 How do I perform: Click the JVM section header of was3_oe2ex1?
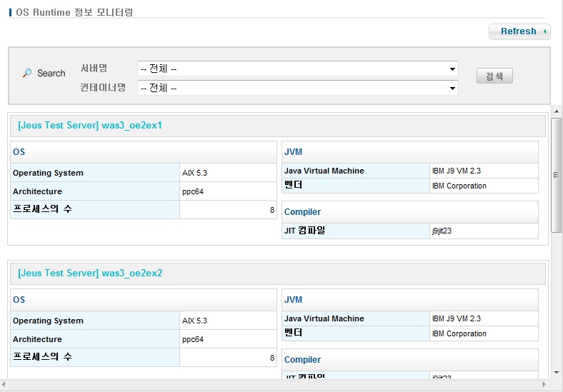(x=293, y=152)
